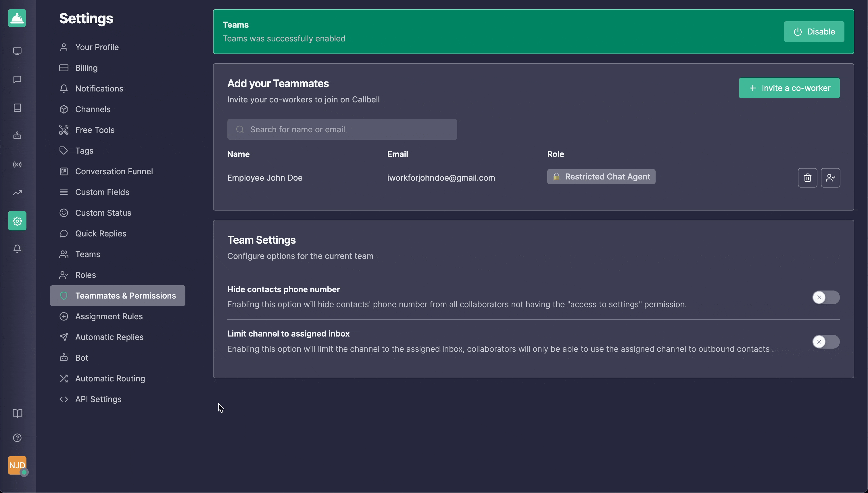Click the Search for name or email field
Image resolution: width=868 pixels, height=493 pixels.
[x=342, y=129]
